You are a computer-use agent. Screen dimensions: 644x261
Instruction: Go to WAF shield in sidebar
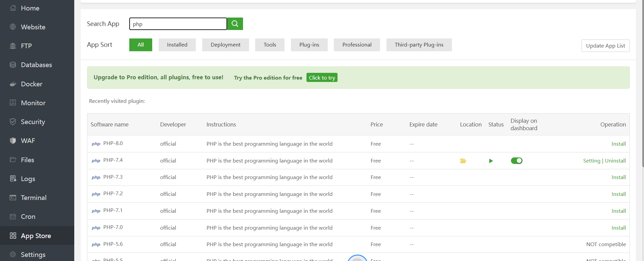(28, 141)
